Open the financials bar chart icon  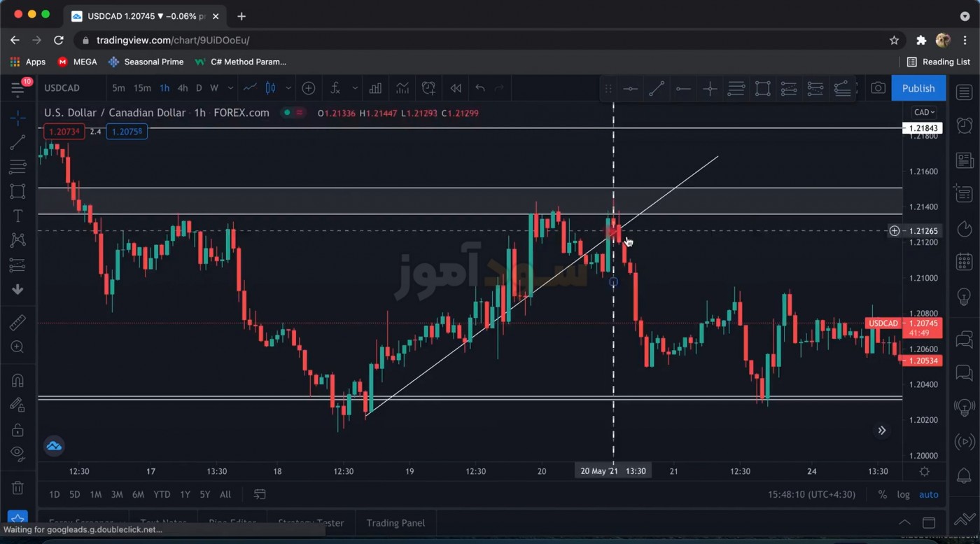(376, 88)
